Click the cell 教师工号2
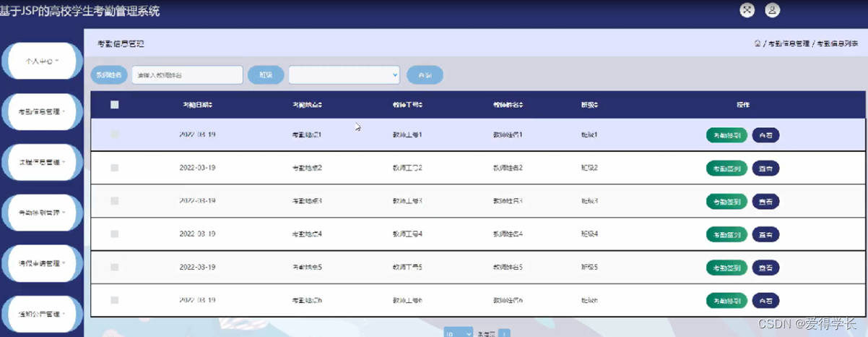This screenshot has height=337, width=868. click(407, 168)
